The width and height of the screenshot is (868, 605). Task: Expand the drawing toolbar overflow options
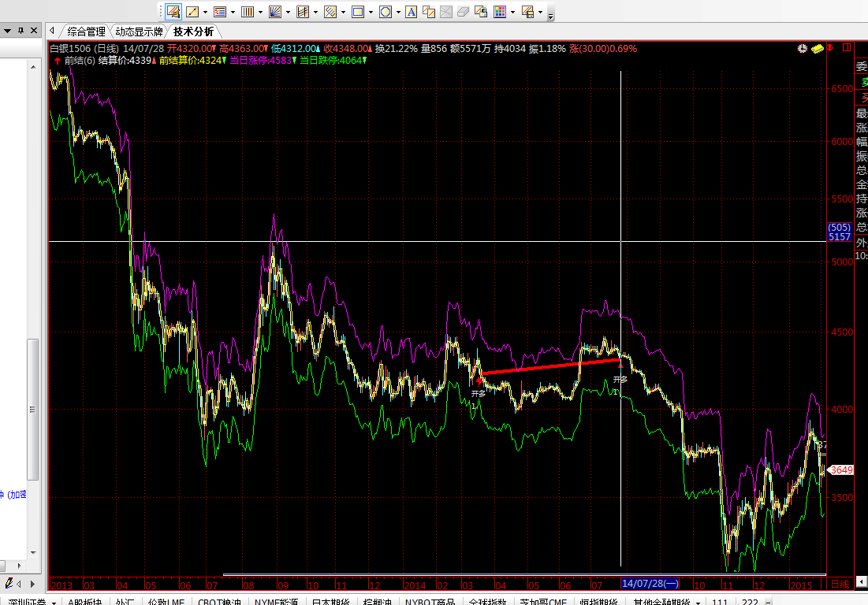pos(550,16)
